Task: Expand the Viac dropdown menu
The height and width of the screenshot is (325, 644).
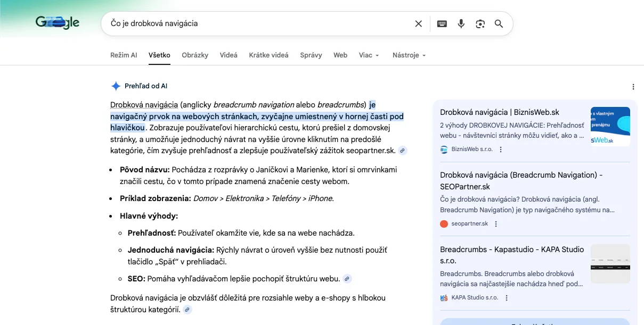Action: click(x=369, y=55)
